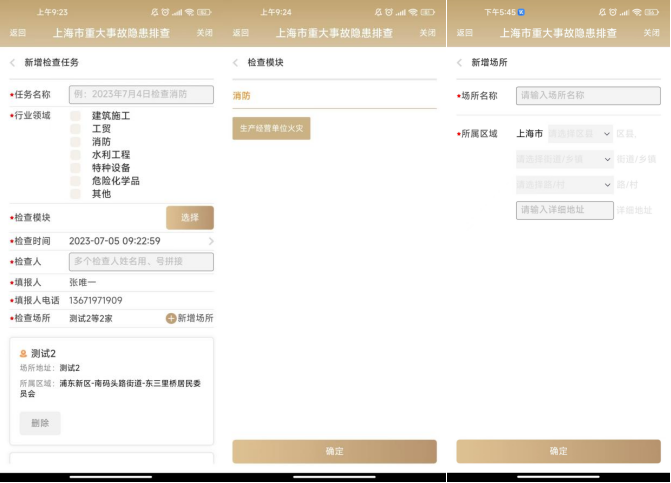Open the 请选择区县 district dropdown
The image size is (671, 483).
tap(580, 134)
